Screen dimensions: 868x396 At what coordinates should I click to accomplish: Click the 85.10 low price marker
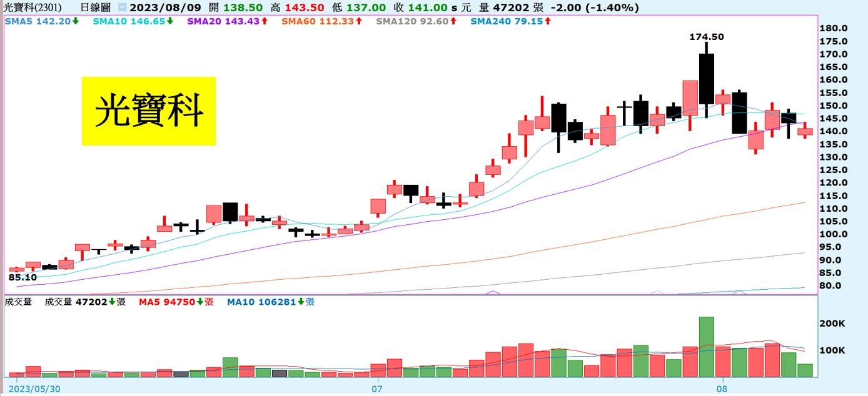(23, 277)
